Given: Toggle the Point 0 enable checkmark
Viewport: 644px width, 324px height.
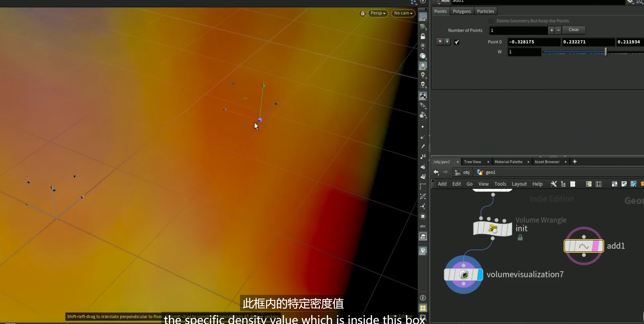Looking at the screenshot, I should tap(457, 42).
